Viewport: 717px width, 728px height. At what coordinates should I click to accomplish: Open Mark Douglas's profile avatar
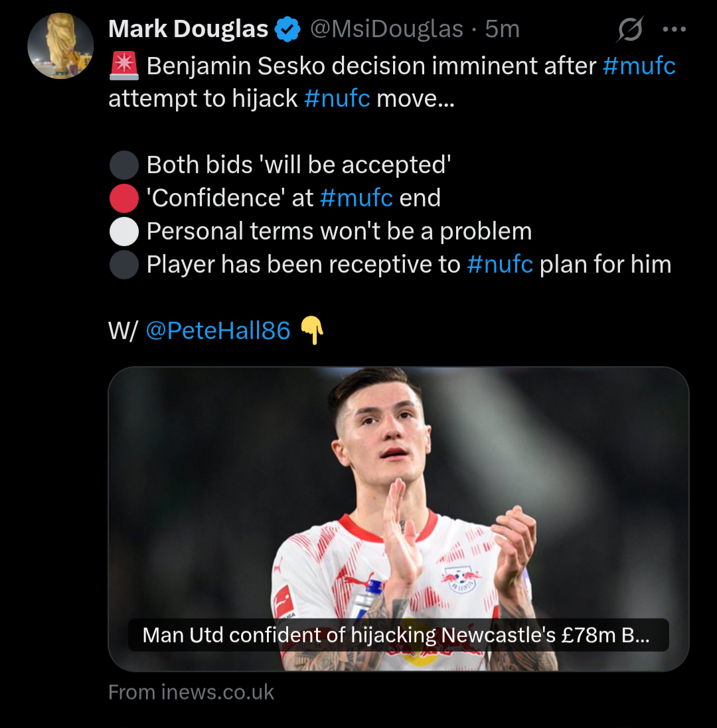(x=60, y=46)
